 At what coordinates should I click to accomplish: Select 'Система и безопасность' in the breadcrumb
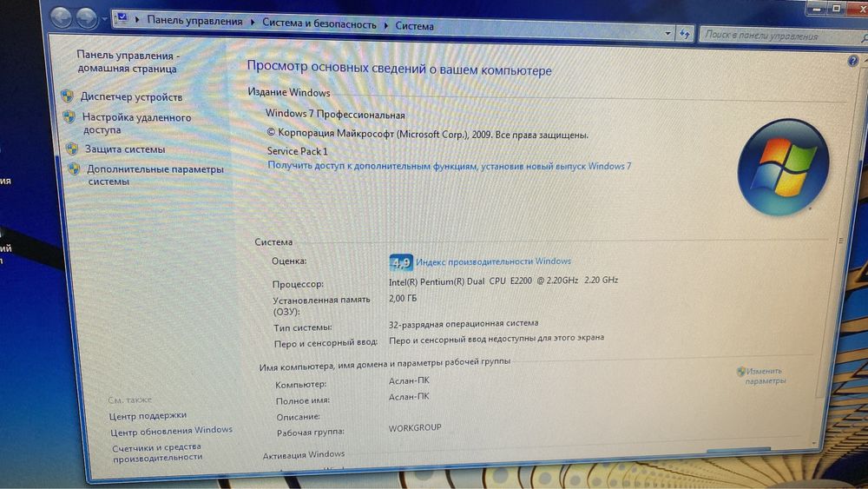[319, 23]
